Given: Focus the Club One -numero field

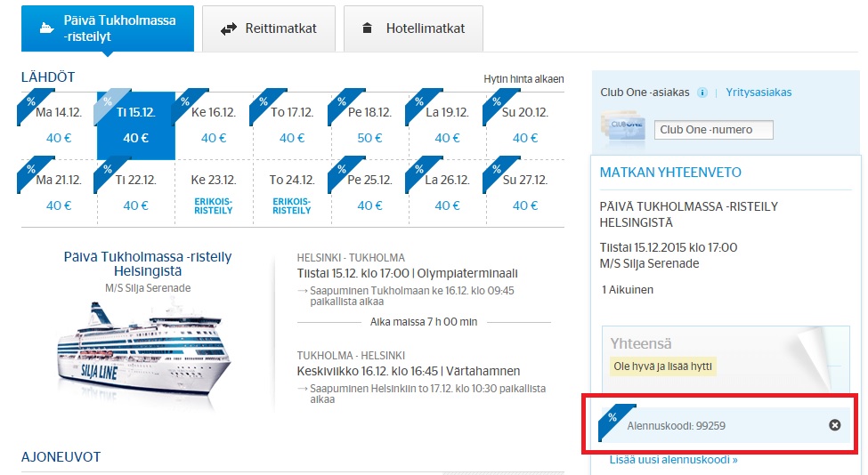Looking at the screenshot, I should (714, 129).
